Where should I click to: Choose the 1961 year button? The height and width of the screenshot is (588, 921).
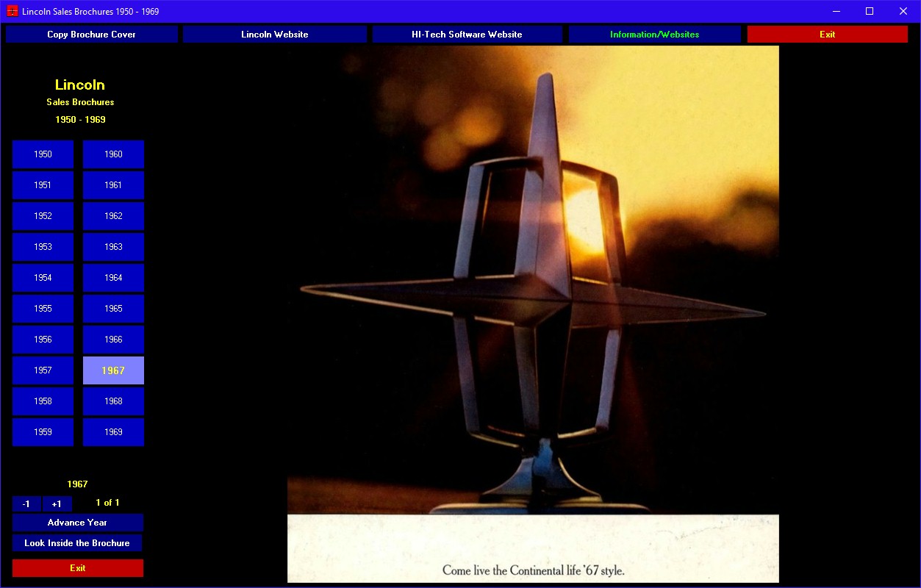coord(113,185)
